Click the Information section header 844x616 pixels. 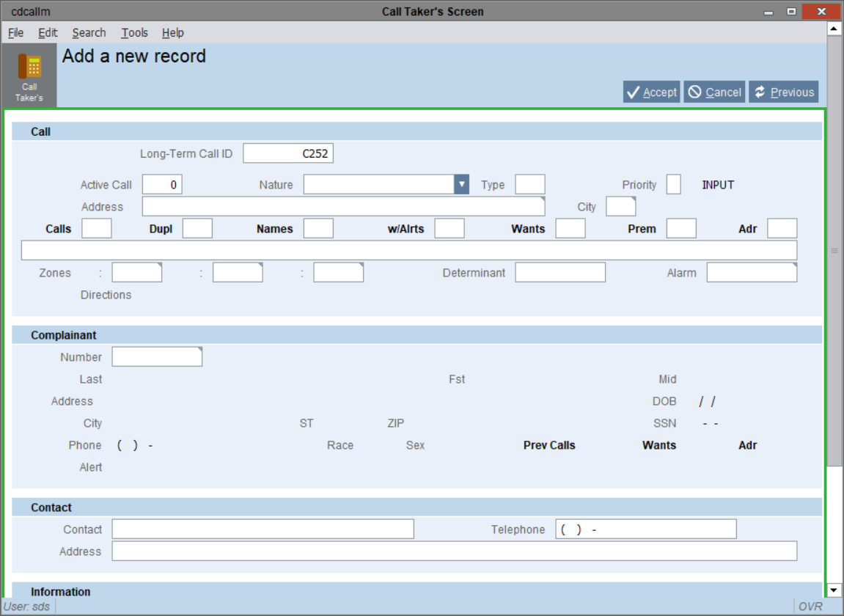[x=417, y=590]
